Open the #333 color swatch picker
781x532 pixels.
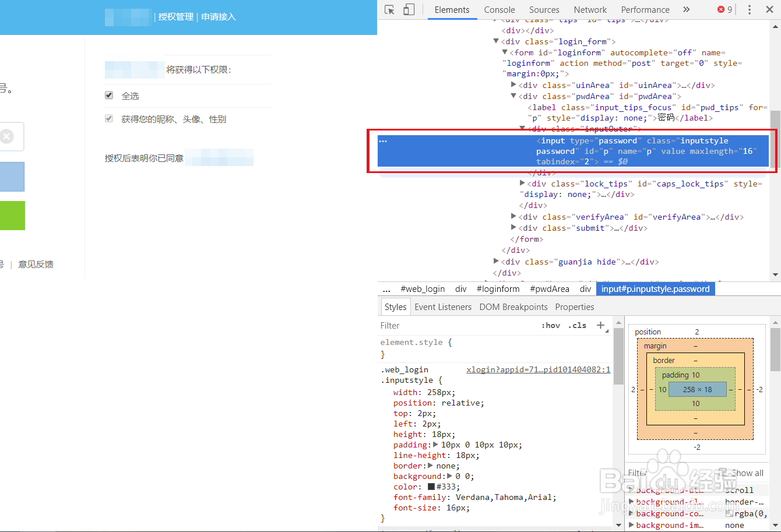tap(431, 487)
